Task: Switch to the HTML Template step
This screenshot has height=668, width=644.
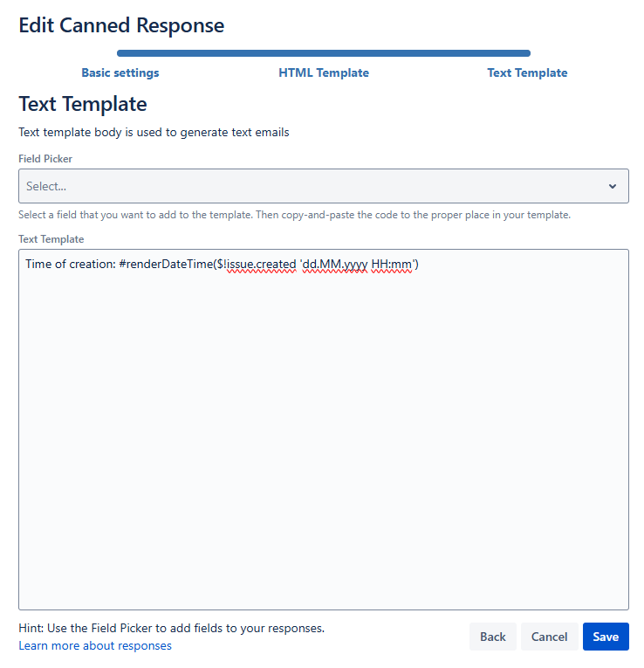Action: pyautogui.click(x=324, y=72)
